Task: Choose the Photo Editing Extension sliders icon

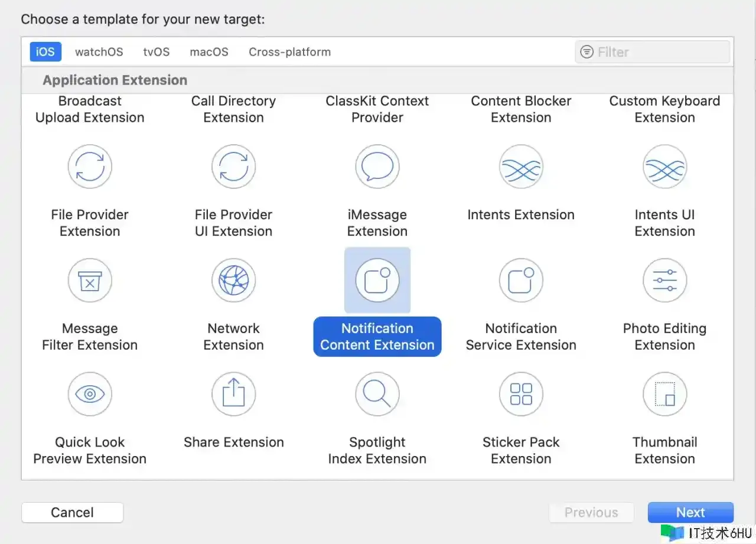Action: tap(664, 281)
